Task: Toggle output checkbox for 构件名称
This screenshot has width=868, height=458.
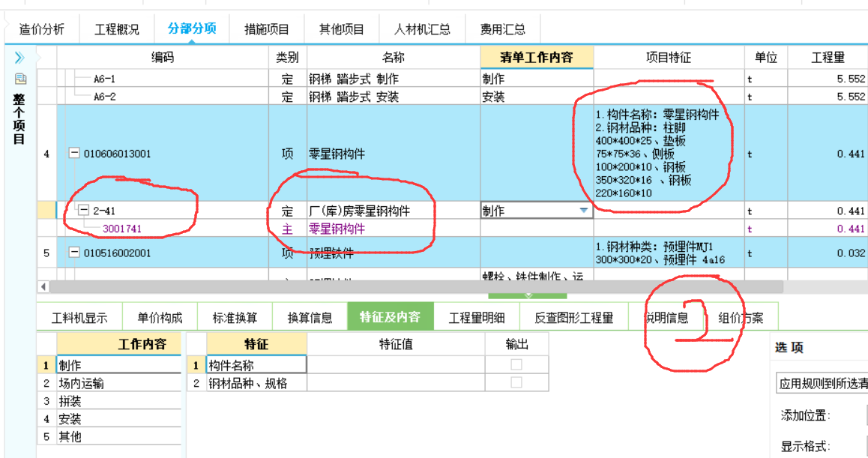Action: [x=516, y=364]
